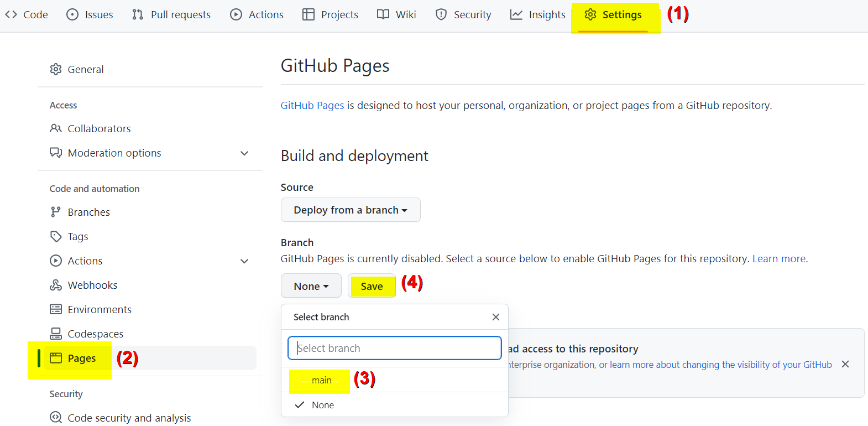The height and width of the screenshot is (426, 868).
Task: Click the sidebar Actions play icon
Action: pyautogui.click(x=56, y=261)
